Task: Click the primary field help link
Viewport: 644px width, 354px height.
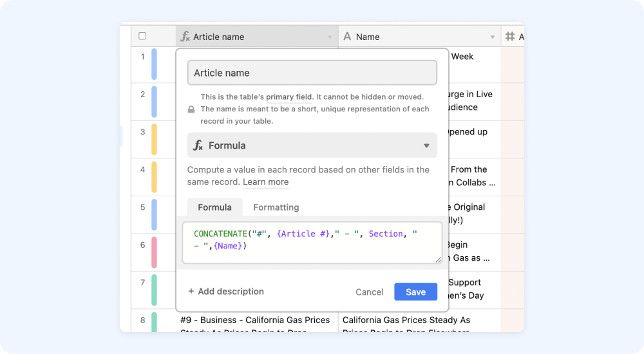Action: coord(289,97)
